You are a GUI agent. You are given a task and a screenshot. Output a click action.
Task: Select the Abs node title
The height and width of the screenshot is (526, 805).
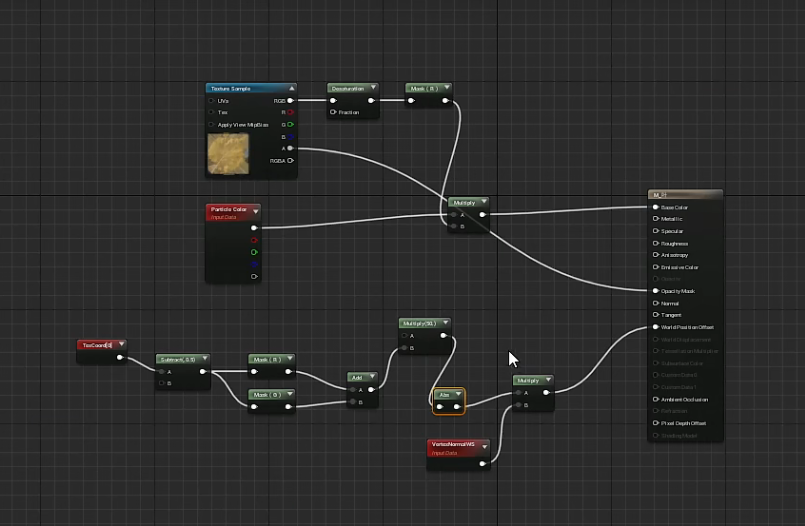pos(443,395)
